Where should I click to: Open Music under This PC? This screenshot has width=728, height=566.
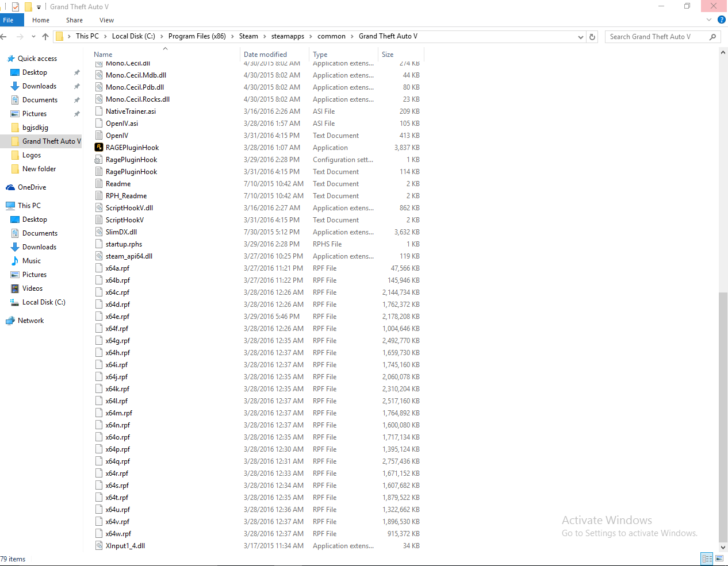32,261
